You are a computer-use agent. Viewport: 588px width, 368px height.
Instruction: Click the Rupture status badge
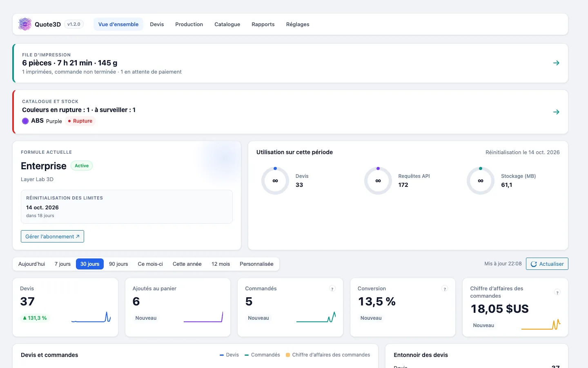[x=80, y=121]
